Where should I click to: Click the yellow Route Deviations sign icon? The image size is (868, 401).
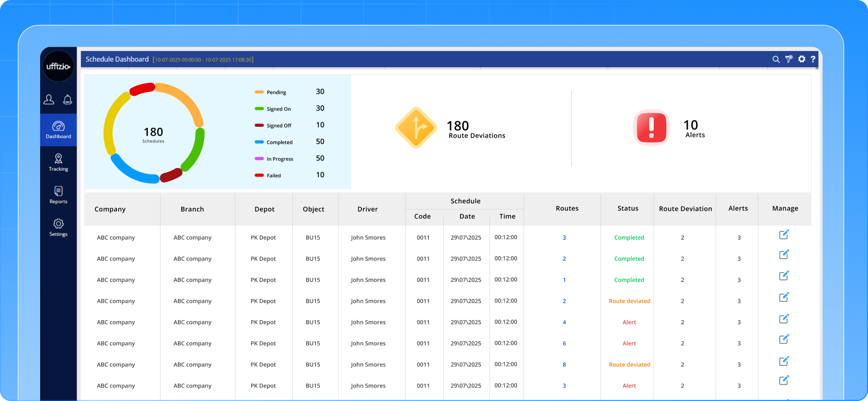tap(416, 128)
